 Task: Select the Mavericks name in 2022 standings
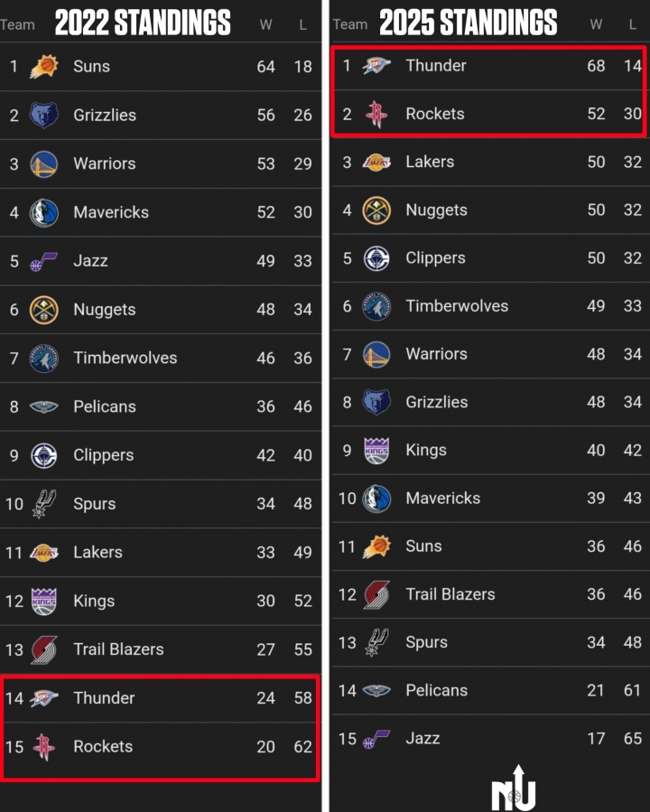111,213
